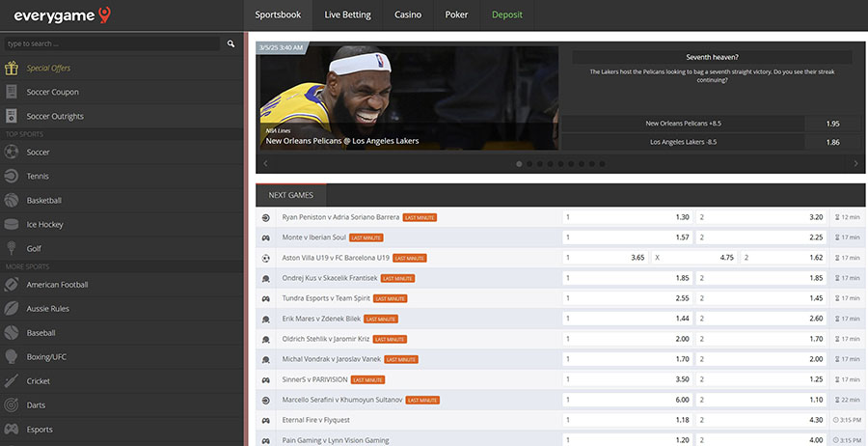The image size is (868, 446).
Task: Click the Baseball icon in sidebar
Action: [x=11, y=332]
